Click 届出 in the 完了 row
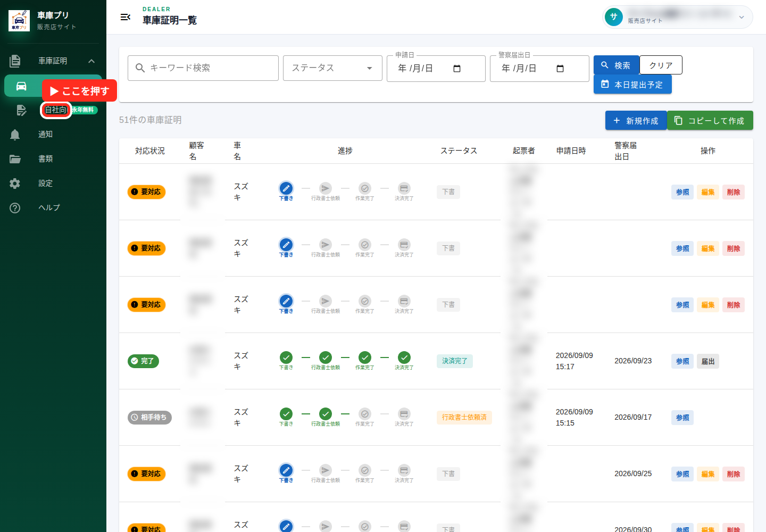 (x=708, y=361)
